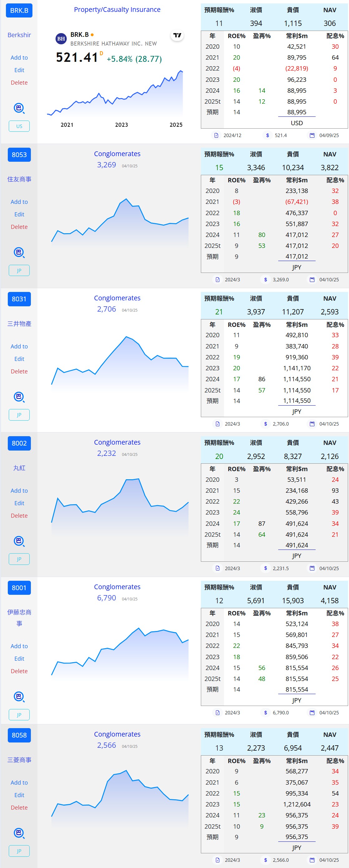Delete the 8031 entry

(19, 371)
